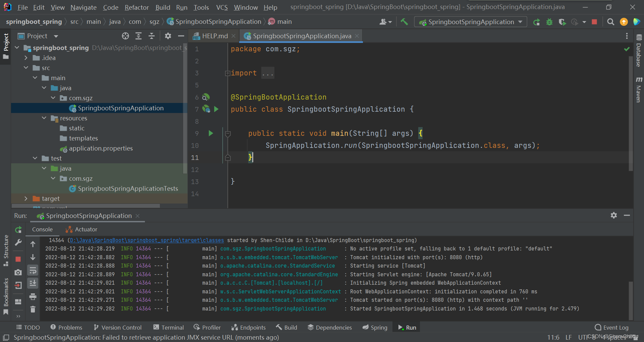This screenshot has height=342, width=644.
Task: Collapse the test folder
Action: (35, 158)
